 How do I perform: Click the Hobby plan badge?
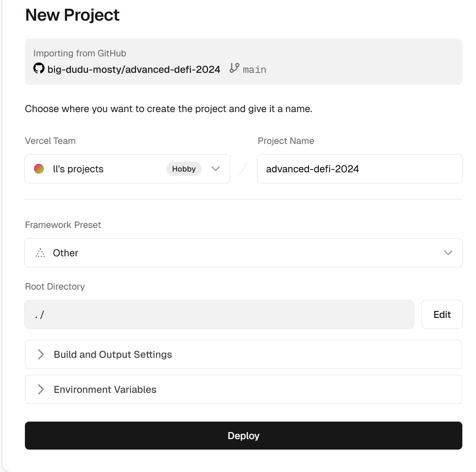[x=184, y=169]
